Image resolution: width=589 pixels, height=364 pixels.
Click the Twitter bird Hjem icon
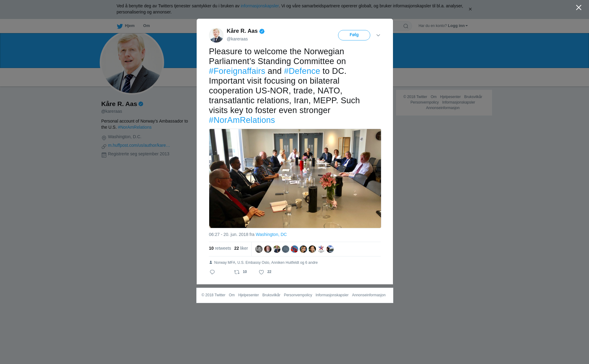click(120, 26)
